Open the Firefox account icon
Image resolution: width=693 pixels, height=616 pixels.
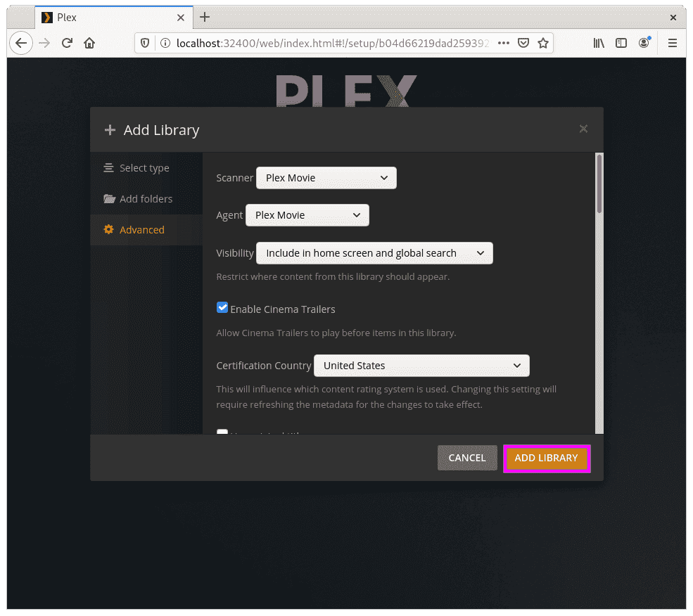[x=644, y=43]
